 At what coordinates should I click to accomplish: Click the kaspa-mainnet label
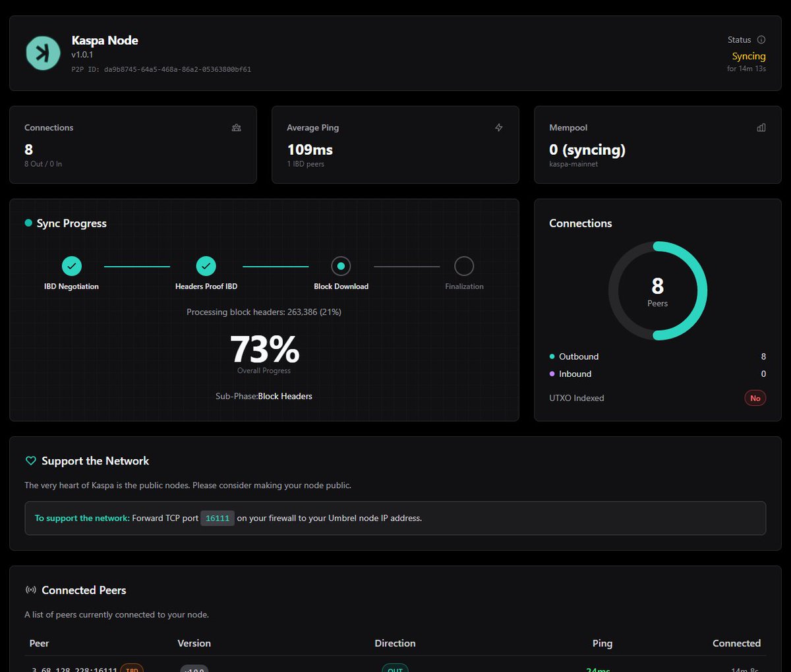point(573,164)
